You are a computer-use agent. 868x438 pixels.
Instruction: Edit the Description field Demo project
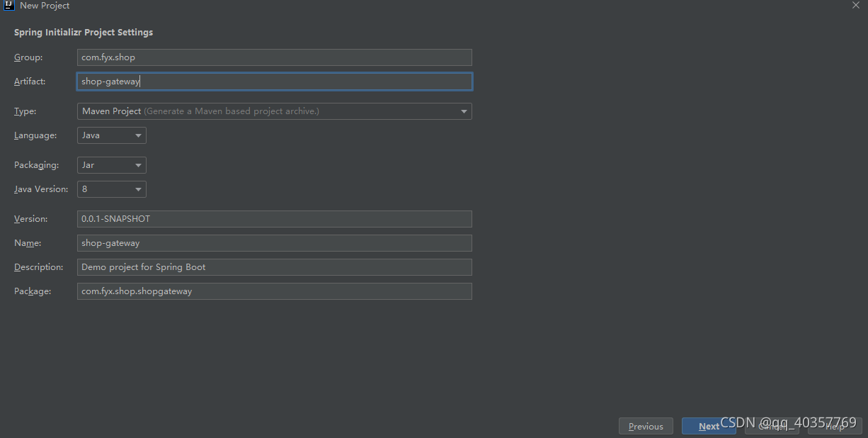(275, 267)
